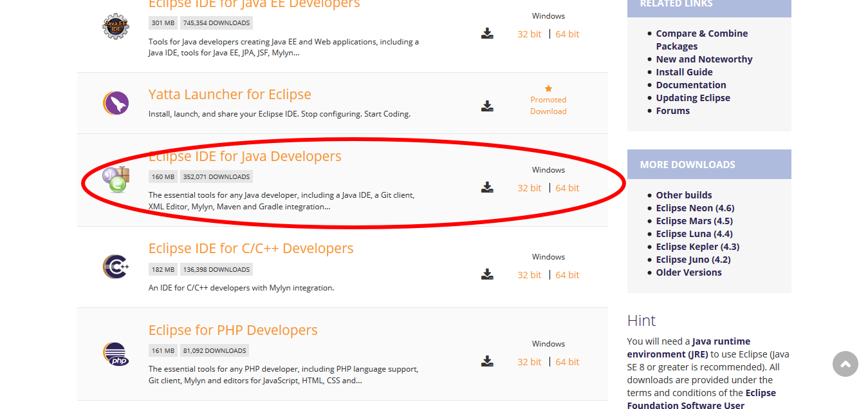868x409 pixels.
Task: Click the 'An IDE for C/C++ developers' description
Action: [241, 288]
